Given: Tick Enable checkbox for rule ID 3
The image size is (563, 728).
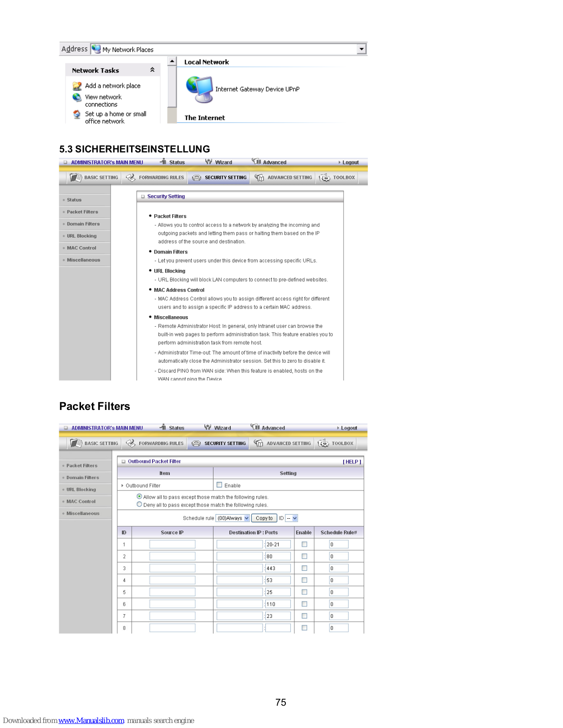Looking at the screenshot, I should (x=304, y=568).
